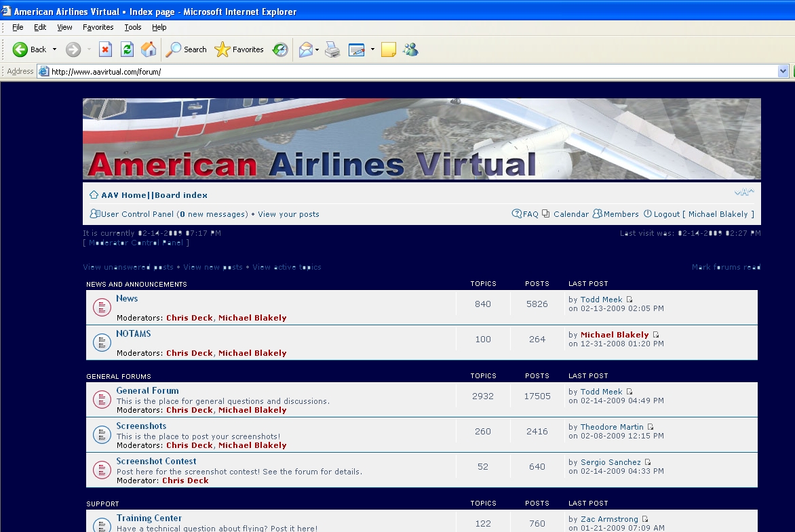Expand the Back button history dropdown arrow
The height and width of the screenshot is (532, 795).
tap(54, 49)
